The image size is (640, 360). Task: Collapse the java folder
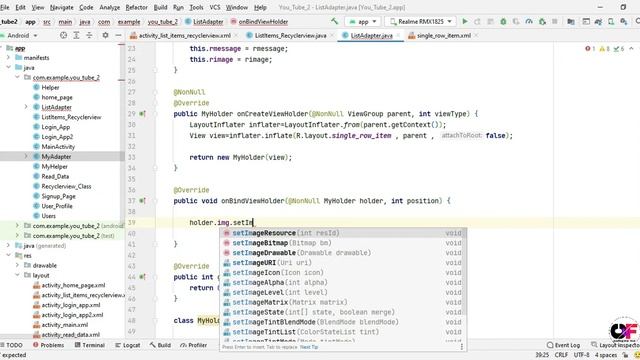pos(8,67)
